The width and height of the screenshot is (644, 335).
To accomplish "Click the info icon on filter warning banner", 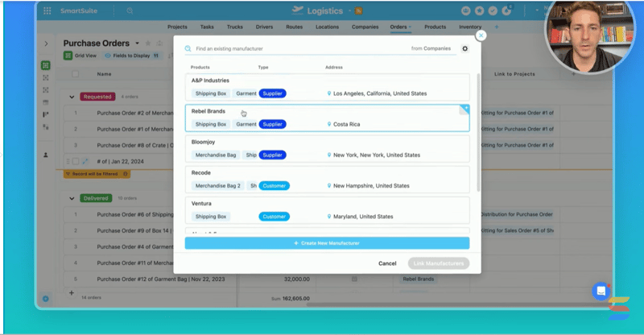I will pyautogui.click(x=126, y=174).
